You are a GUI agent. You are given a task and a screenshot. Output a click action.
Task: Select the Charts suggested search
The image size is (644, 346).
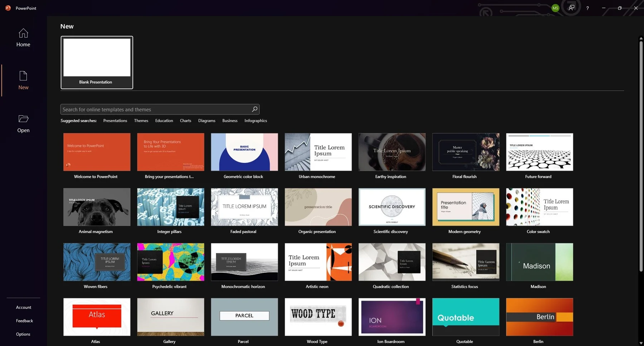coord(185,121)
